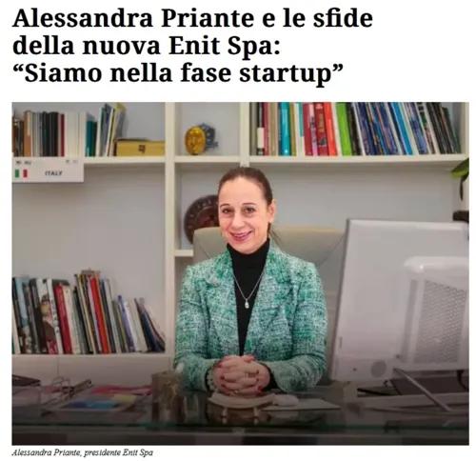This screenshot has height=461, width=476.
Task: Click the white mesh computer tower
Action: pyautogui.click(x=436, y=312)
